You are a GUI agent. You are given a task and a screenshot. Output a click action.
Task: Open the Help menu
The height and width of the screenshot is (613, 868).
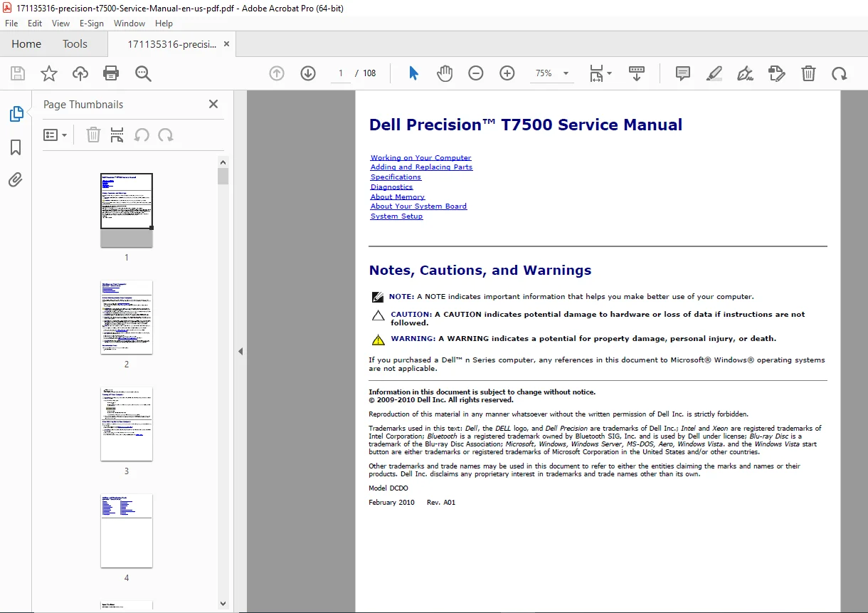[164, 23]
